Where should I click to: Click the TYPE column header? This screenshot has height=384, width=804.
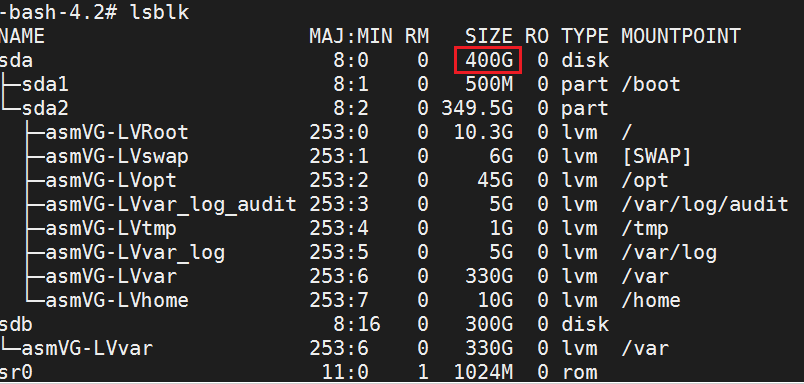pyautogui.click(x=585, y=36)
